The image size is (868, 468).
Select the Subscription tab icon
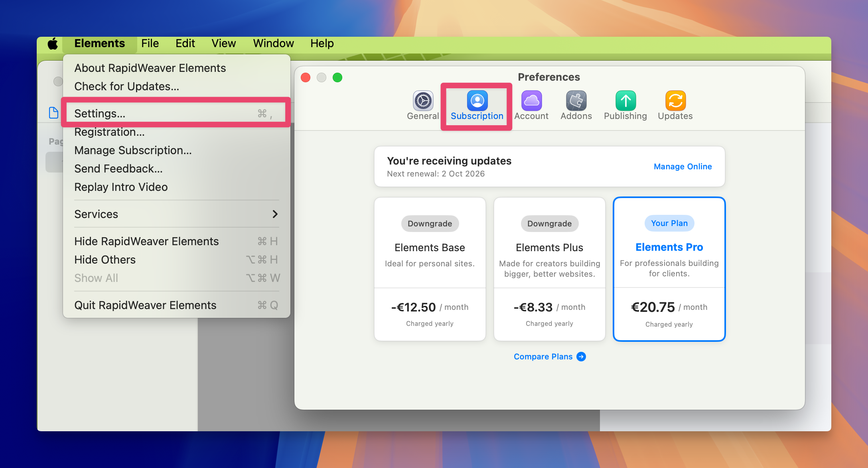pos(477,101)
